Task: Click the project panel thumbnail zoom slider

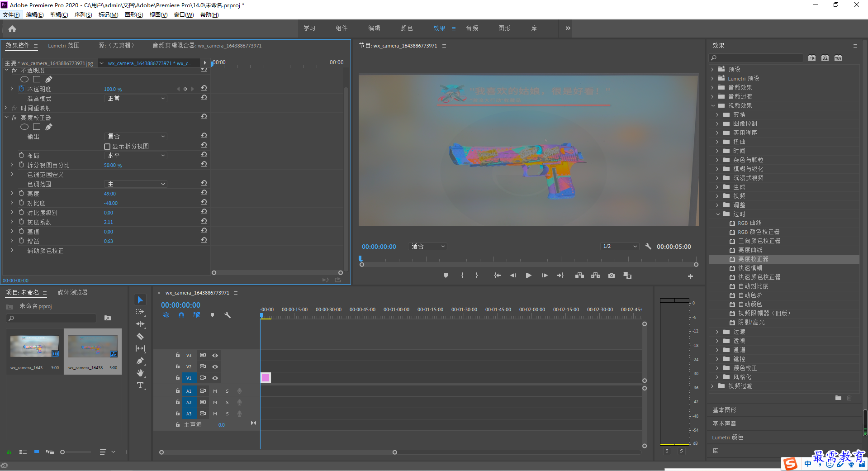Action: [76, 452]
